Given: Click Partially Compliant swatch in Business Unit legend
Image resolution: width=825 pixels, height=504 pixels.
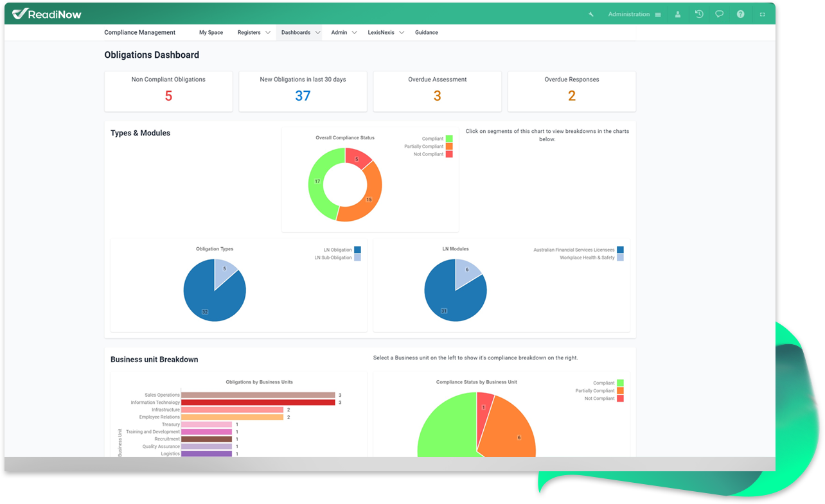Looking at the screenshot, I should click(620, 391).
